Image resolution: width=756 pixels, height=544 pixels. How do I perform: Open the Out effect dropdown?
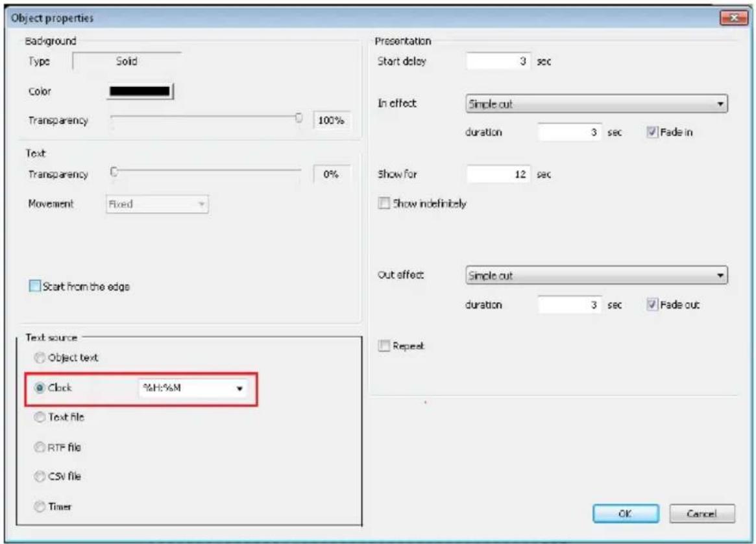(596, 276)
